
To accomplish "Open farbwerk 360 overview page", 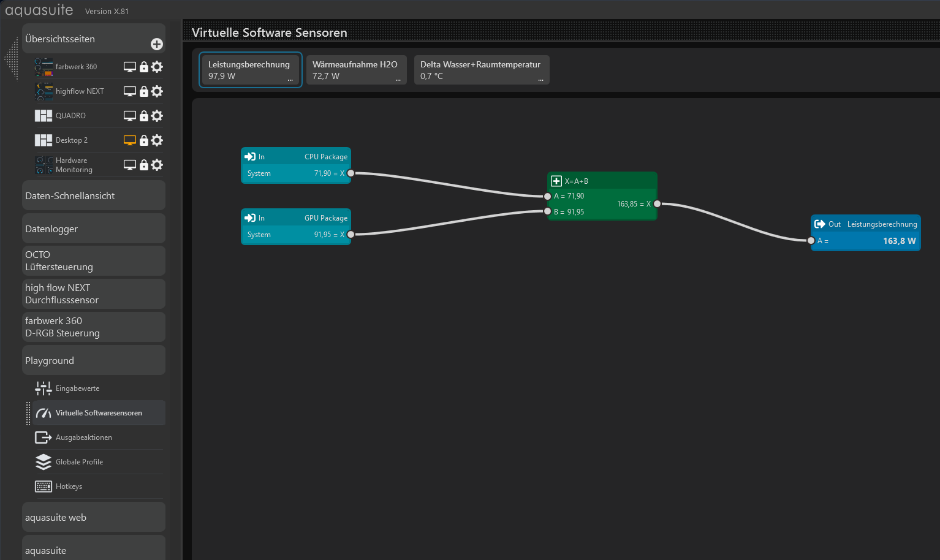I will (76, 67).
